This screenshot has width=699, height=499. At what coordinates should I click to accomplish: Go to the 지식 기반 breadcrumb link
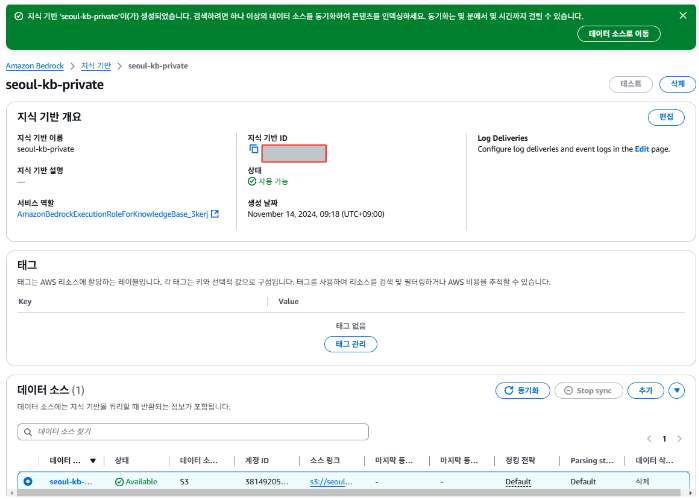pyautogui.click(x=96, y=66)
